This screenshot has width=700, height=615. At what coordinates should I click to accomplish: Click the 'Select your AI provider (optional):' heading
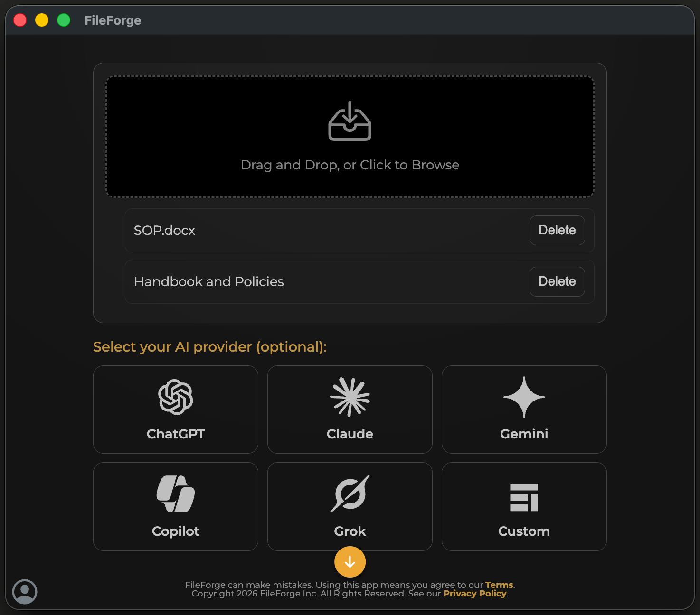pos(210,347)
